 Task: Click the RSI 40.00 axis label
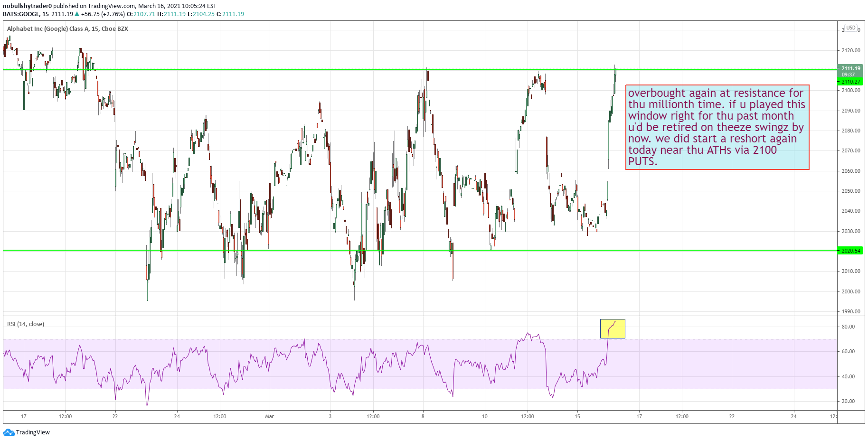pos(848,376)
